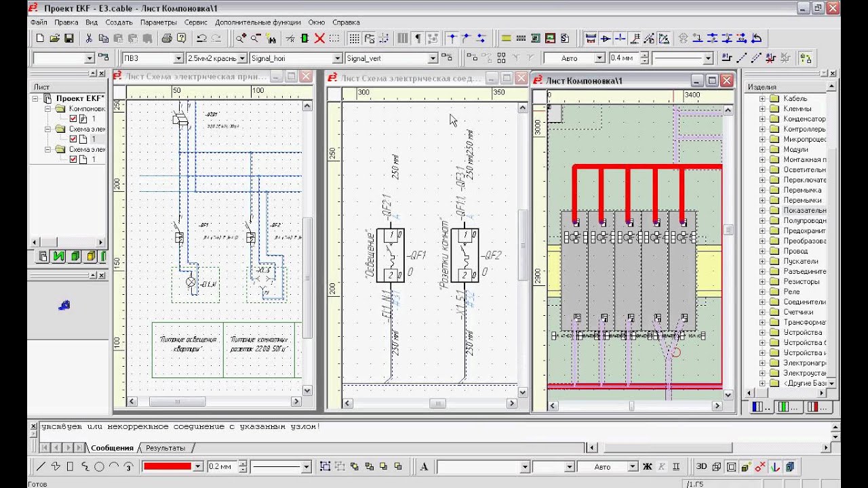Image resolution: width=868 pixels, height=488 pixels.
Task: Toggle the grid dots display
Action: pos(354,38)
